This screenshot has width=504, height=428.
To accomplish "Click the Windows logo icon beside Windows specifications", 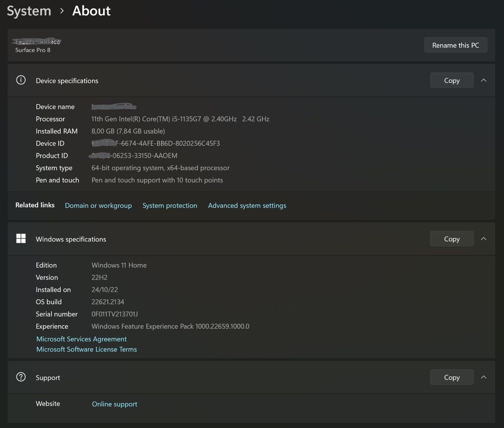I will pos(21,238).
